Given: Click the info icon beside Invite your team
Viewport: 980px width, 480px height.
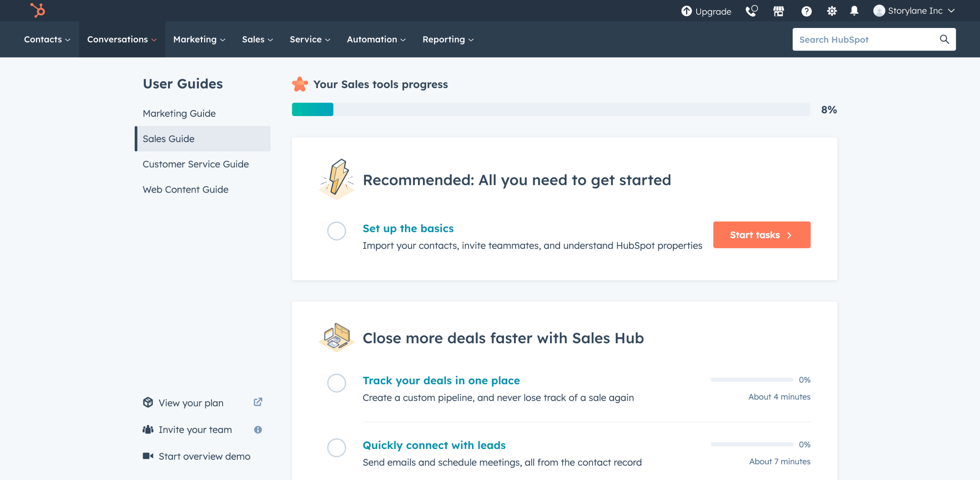Looking at the screenshot, I should [258, 429].
